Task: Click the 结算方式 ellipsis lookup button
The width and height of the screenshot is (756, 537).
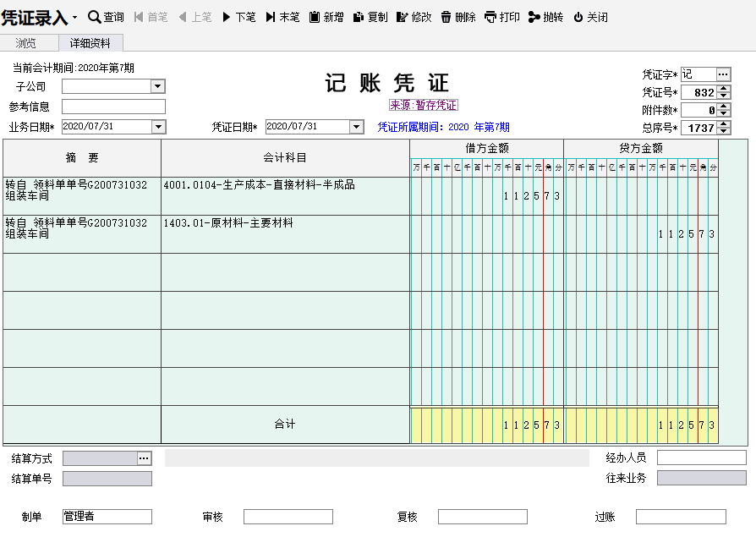Action: (145, 458)
